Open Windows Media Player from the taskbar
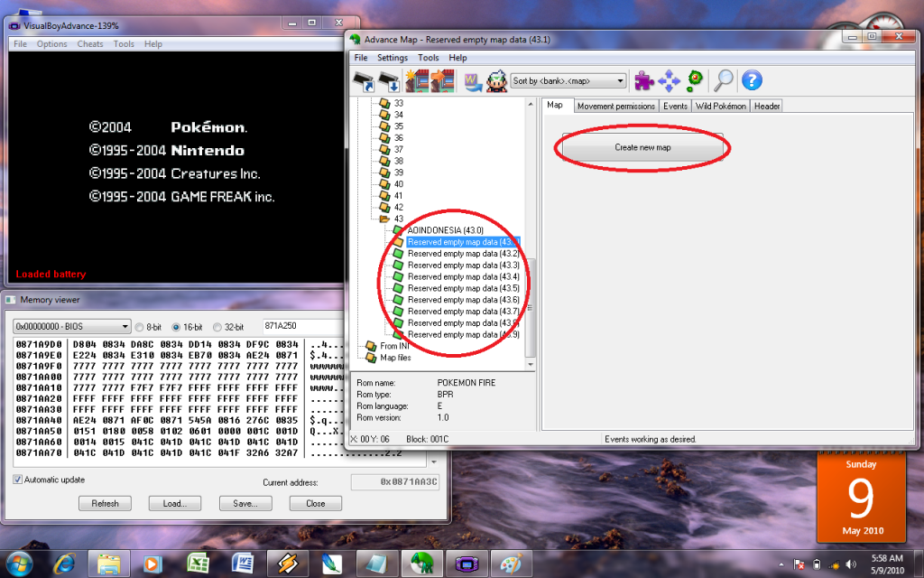This screenshot has height=578, width=924. click(152, 564)
